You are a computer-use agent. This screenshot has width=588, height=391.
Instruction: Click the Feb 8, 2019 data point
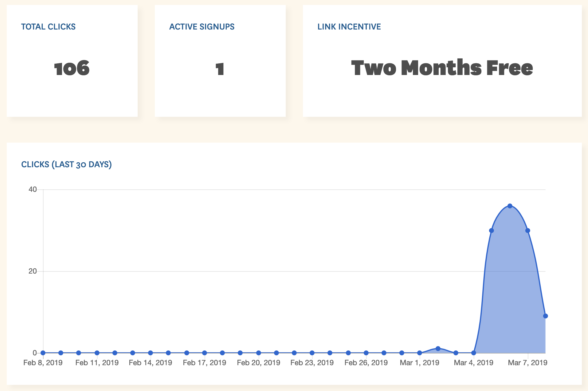[43, 353]
